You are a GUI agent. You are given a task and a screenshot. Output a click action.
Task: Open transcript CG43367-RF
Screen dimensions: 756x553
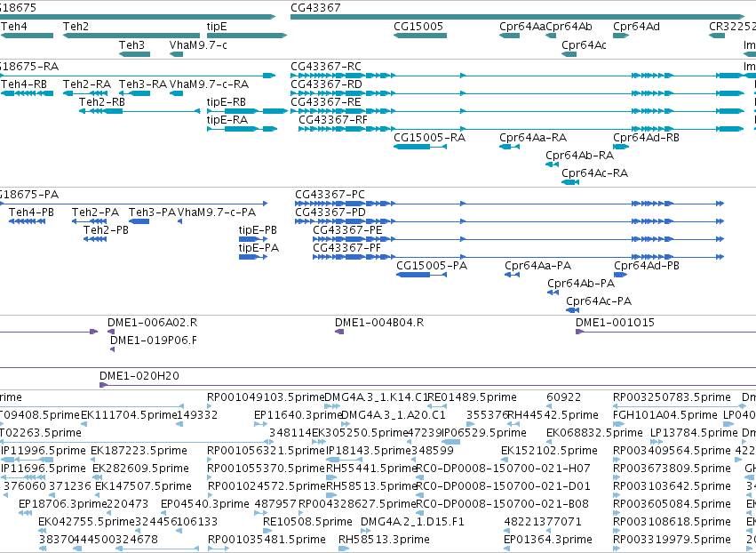pyautogui.click(x=521, y=129)
